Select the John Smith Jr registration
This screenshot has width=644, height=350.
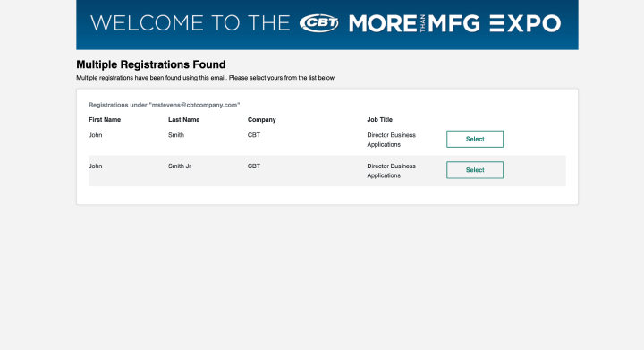(x=475, y=170)
